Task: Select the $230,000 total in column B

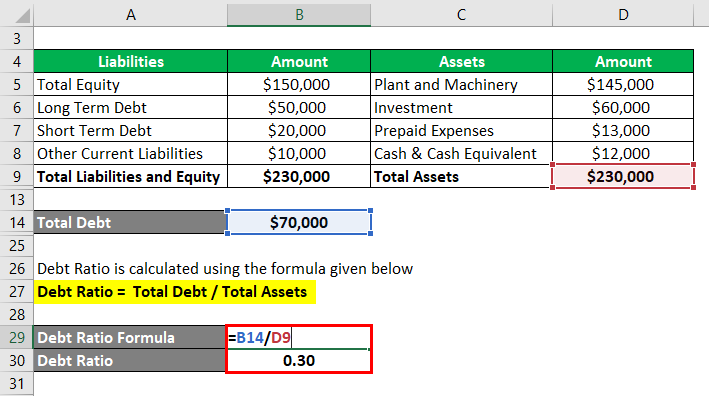Action: coord(299,176)
